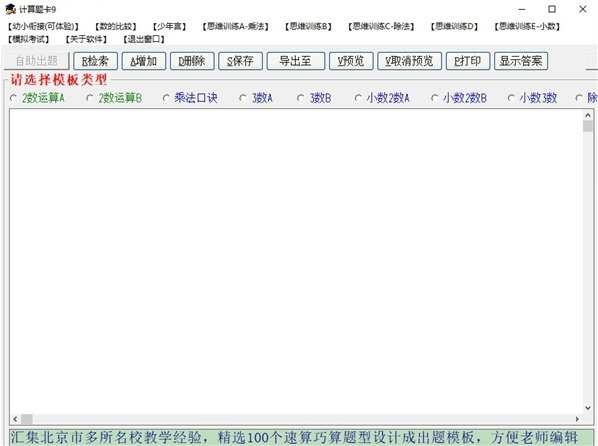Open the 少年宫 menu
The width and height of the screenshot is (598, 446).
click(x=169, y=26)
